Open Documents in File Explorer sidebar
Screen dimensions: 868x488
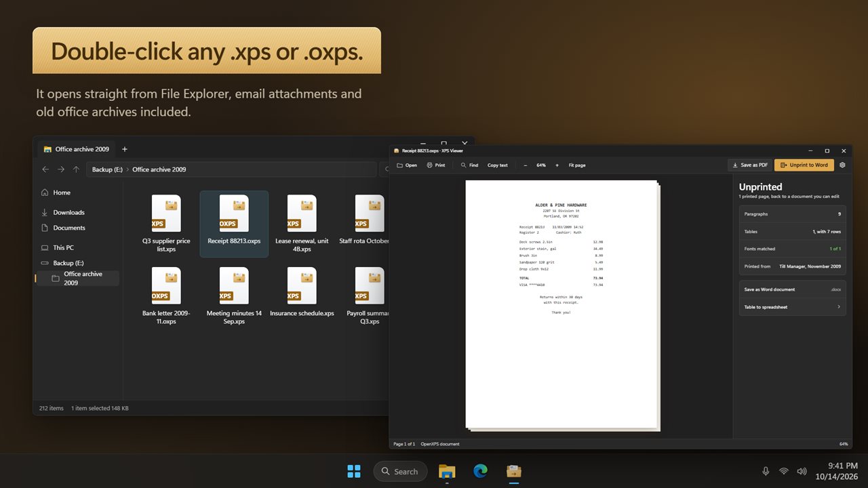78,228
